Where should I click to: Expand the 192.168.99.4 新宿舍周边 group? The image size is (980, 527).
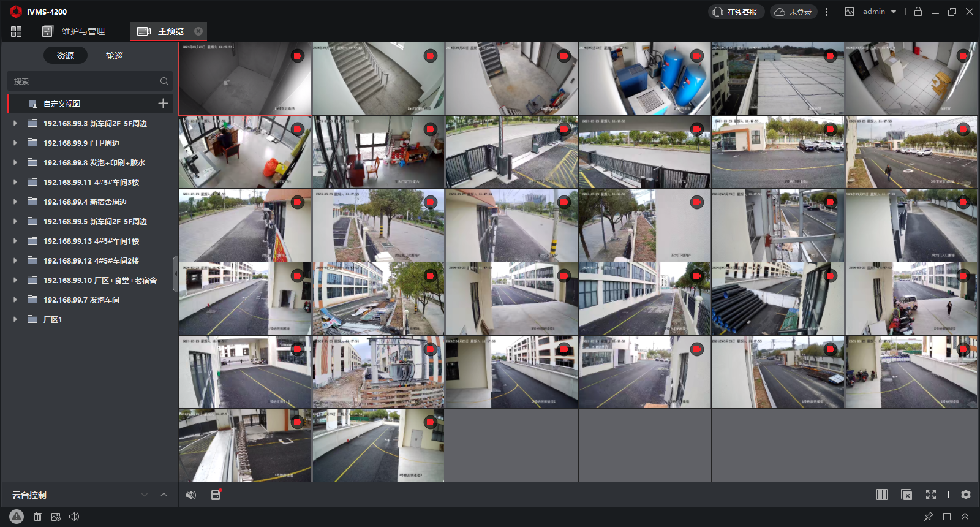(15, 202)
